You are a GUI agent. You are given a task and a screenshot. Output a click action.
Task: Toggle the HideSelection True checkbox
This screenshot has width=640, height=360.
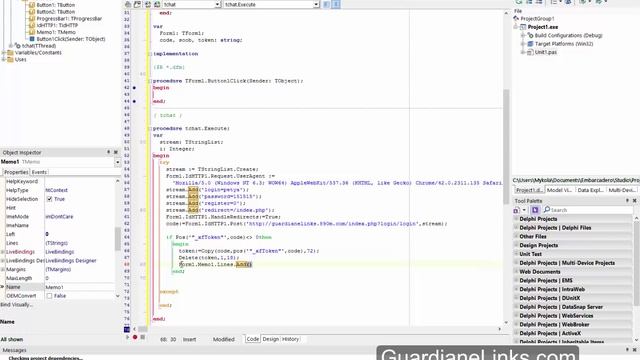tap(49, 199)
